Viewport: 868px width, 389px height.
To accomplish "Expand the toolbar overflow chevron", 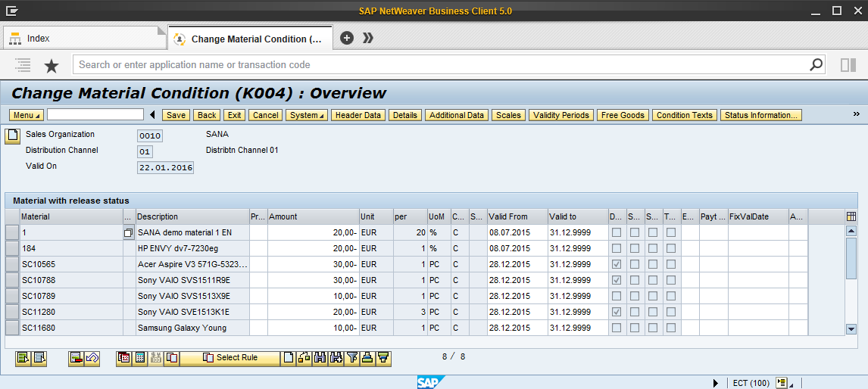I will coord(857,114).
